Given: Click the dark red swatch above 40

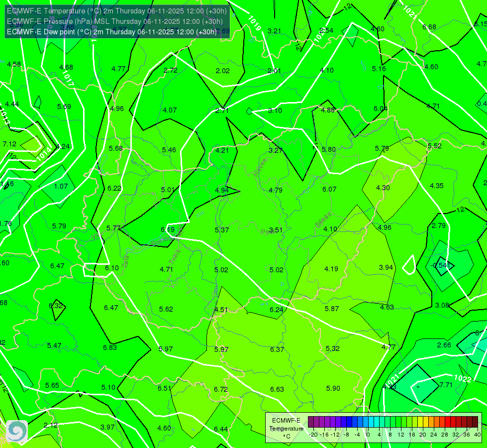Looking at the screenshot, I should pos(475,422).
